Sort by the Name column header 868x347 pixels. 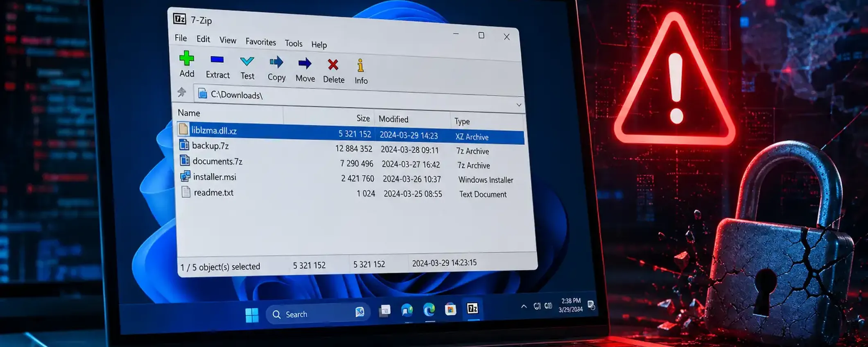[x=189, y=113]
